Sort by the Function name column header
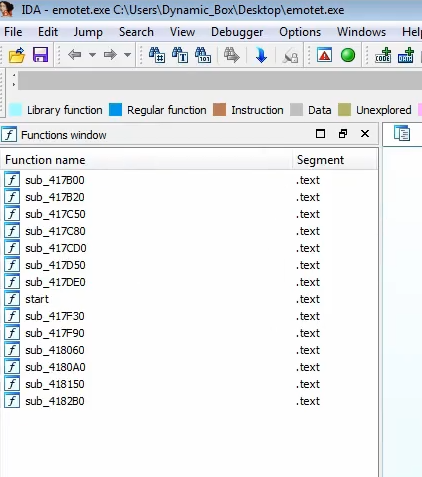Viewport: 422px width, 477px height. tap(147, 160)
